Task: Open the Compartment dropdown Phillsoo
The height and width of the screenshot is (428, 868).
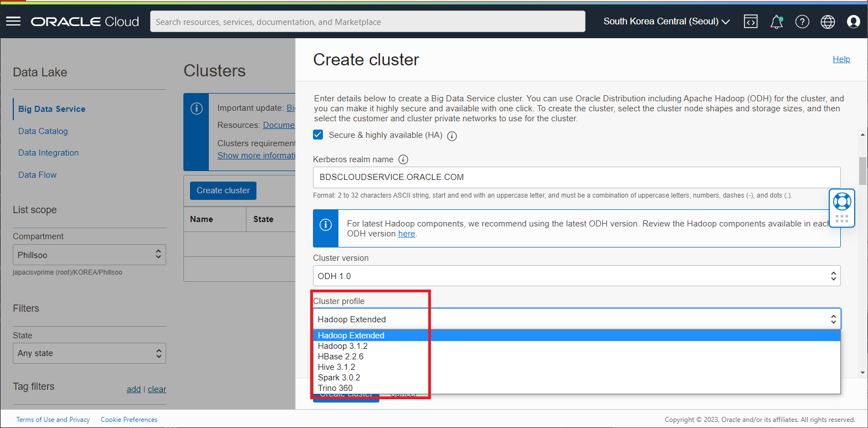Action: [x=89, y=255]
